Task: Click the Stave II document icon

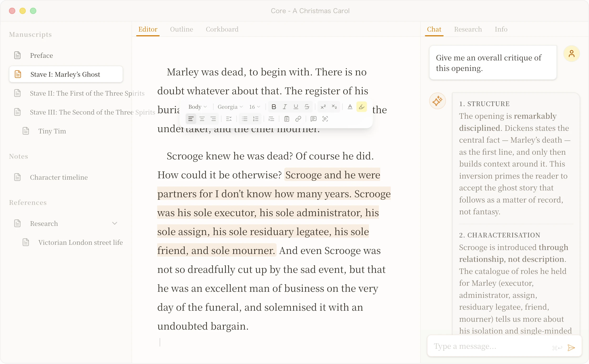Action: click(x=17, y=93)
